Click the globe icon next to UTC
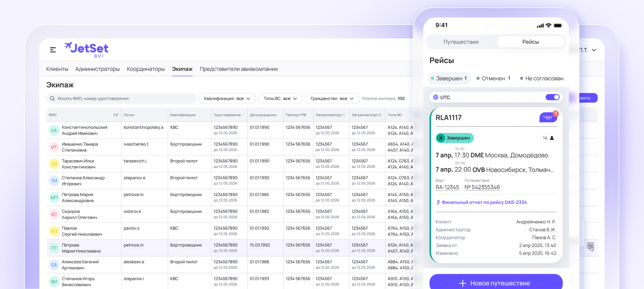Screen dimensions: 644x289 click(x=435, y=97)
